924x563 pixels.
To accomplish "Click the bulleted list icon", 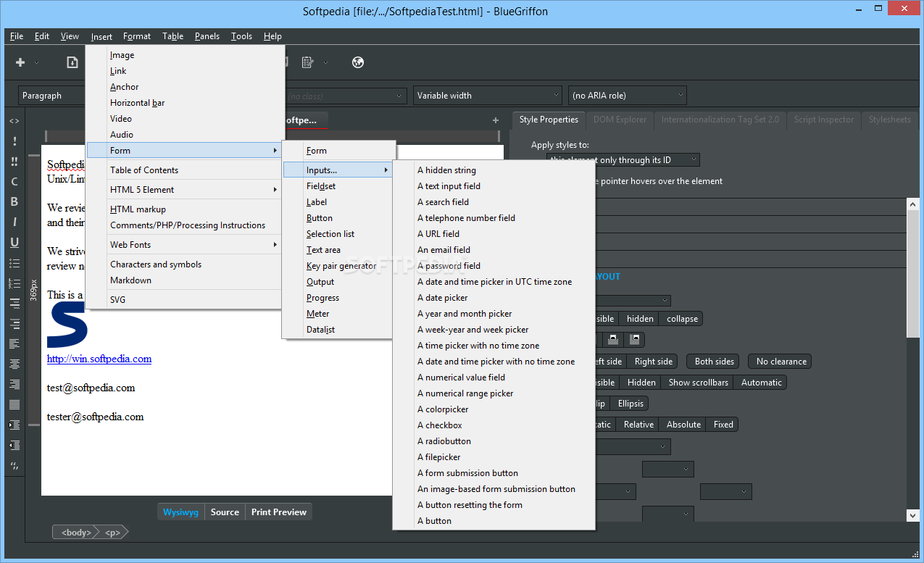I will point(14,263).
